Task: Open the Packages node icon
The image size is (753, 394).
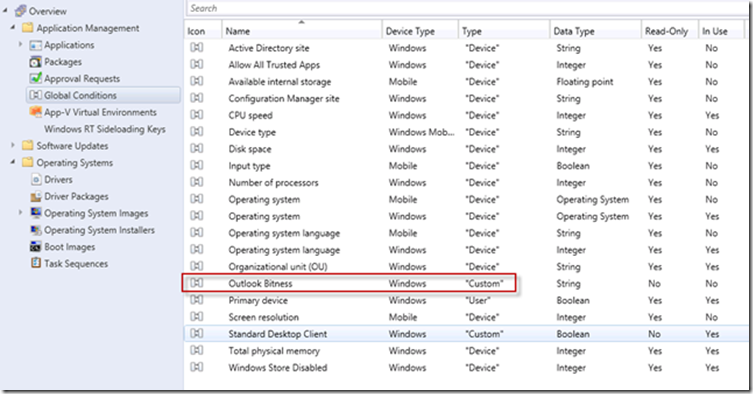Action: coord(36,62)
